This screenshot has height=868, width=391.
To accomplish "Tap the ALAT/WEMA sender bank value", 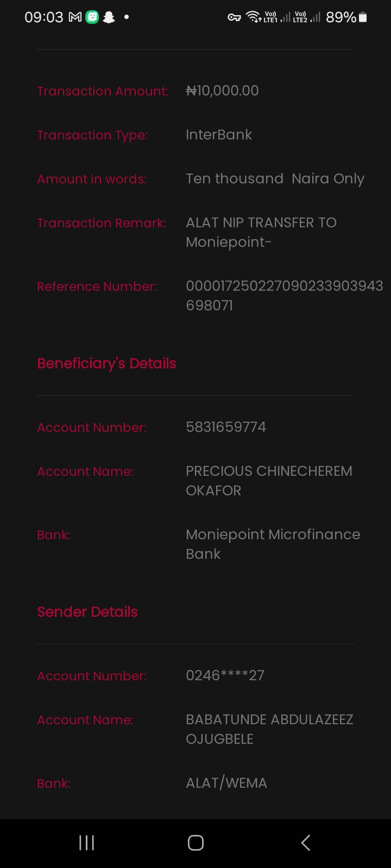I will tap(226, 783).
